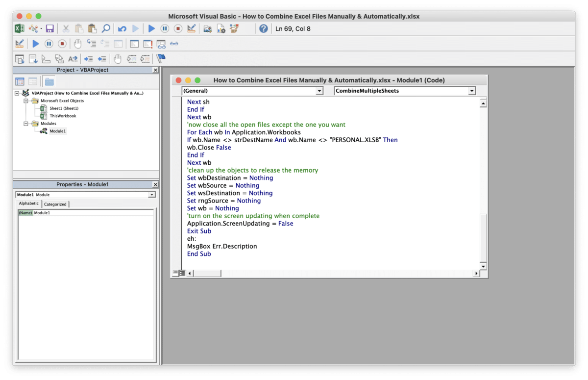The height and width of the screenshot is (380, 588).
Task: Switch to the Categorized properties tab
Action: (x=55, y=204)
